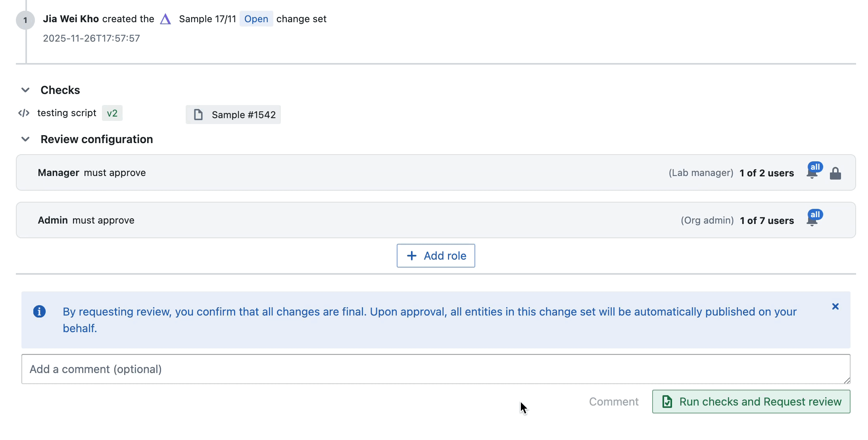Collapse the Review configuration section
This screenshot has height=440, width=868.
[25, 139]
